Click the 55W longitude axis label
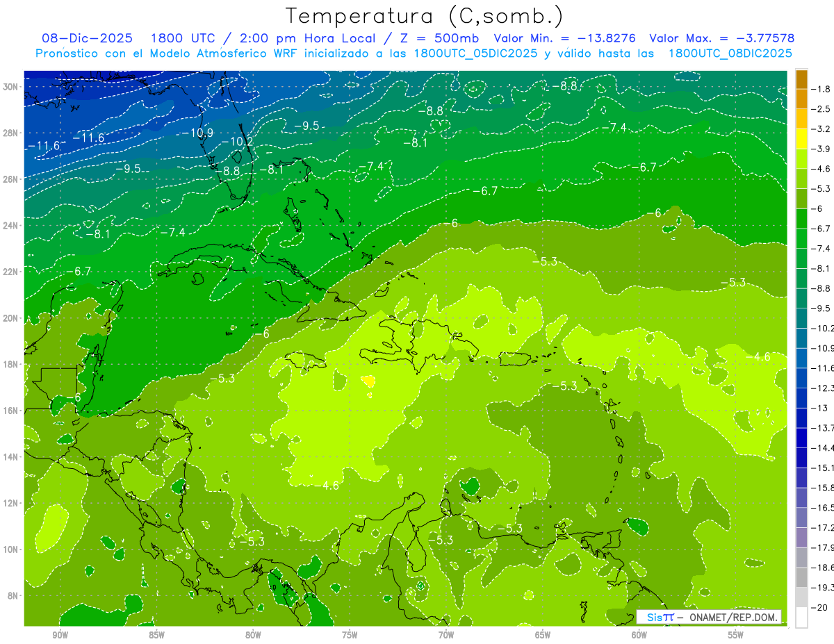 click(736, 635)
